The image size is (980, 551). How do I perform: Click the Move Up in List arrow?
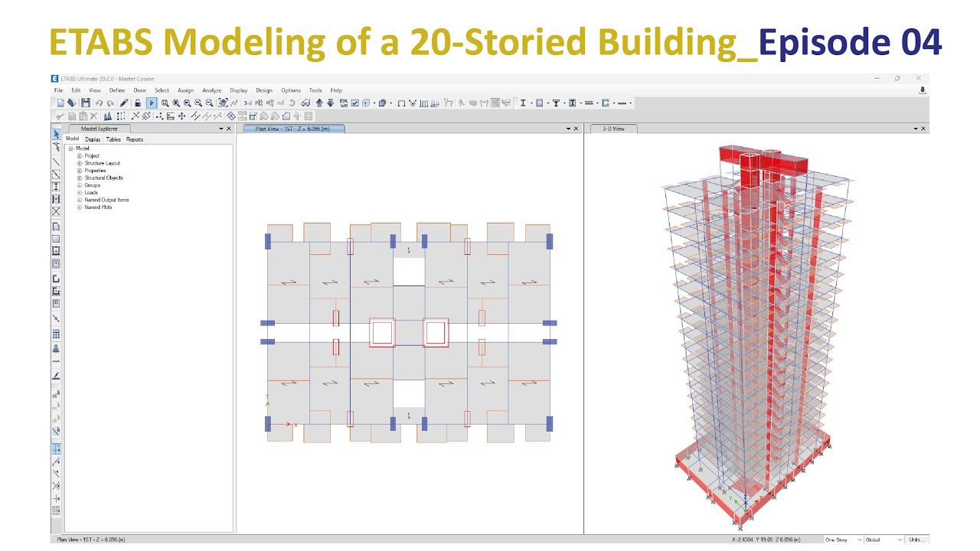[x=319, y=103]
